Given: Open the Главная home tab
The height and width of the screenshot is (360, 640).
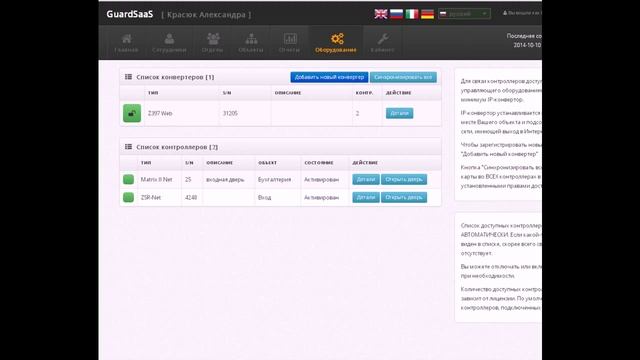Looking at the screenshot, I should coord(126,43).
